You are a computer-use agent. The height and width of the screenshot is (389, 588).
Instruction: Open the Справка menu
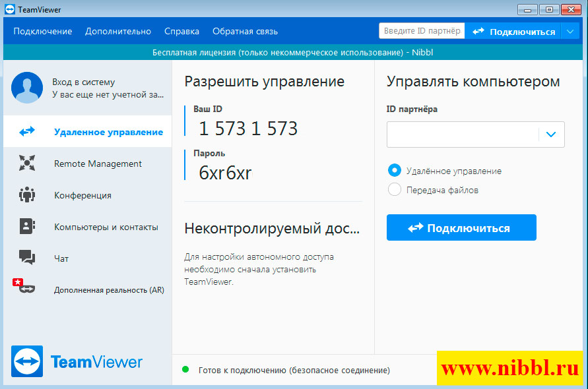pyautogui.click(x=182, y=32)
